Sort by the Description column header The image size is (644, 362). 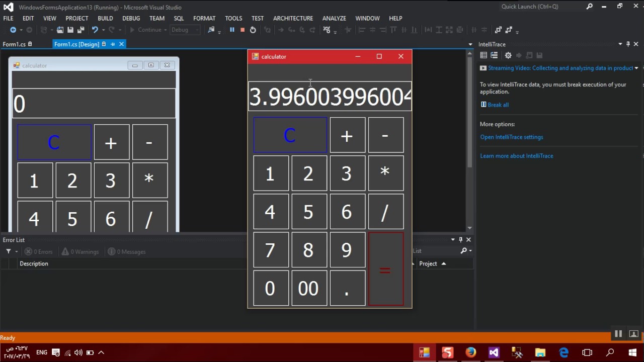point(34,263)
